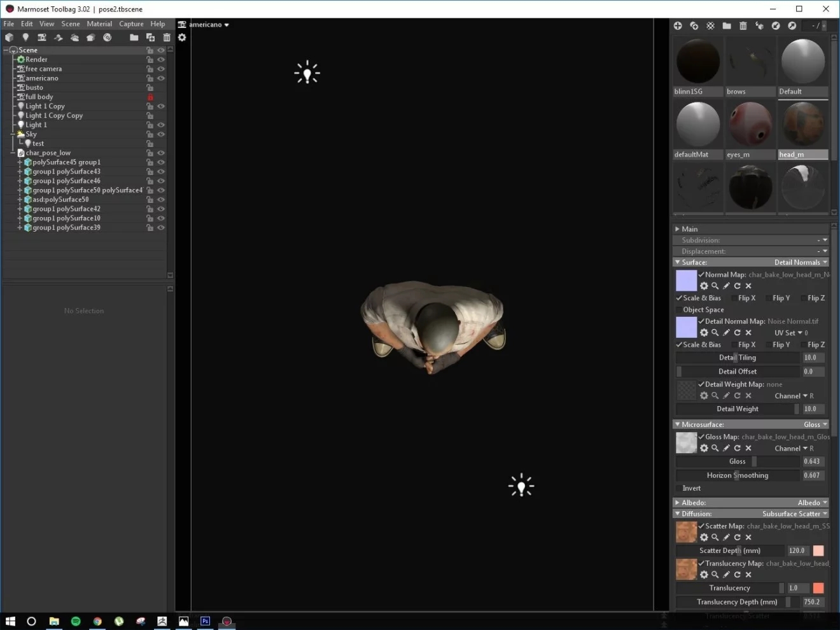The image size is (840, 630).
Task: Select asd:polySurface50 mesh in the scene tree
Action: tap(60, 200)
